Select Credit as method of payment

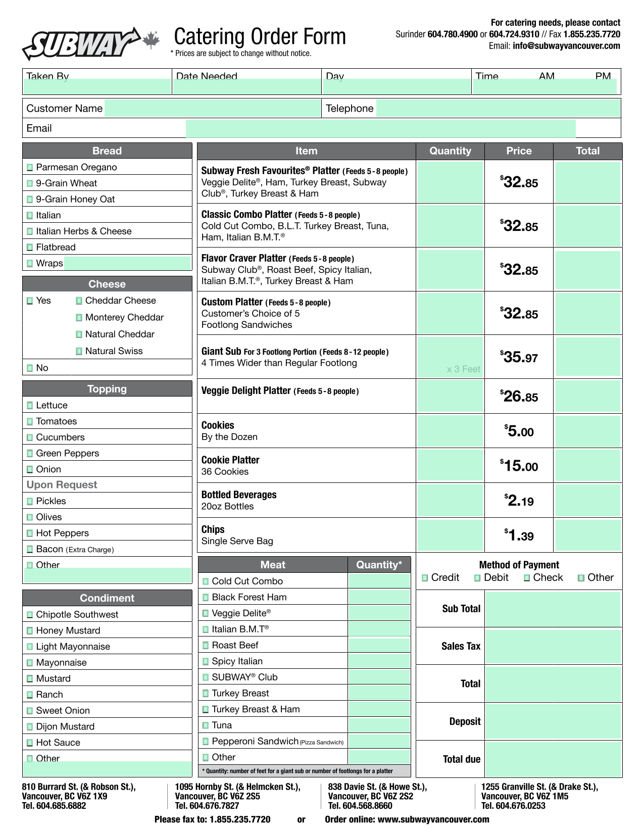point(425,578)
